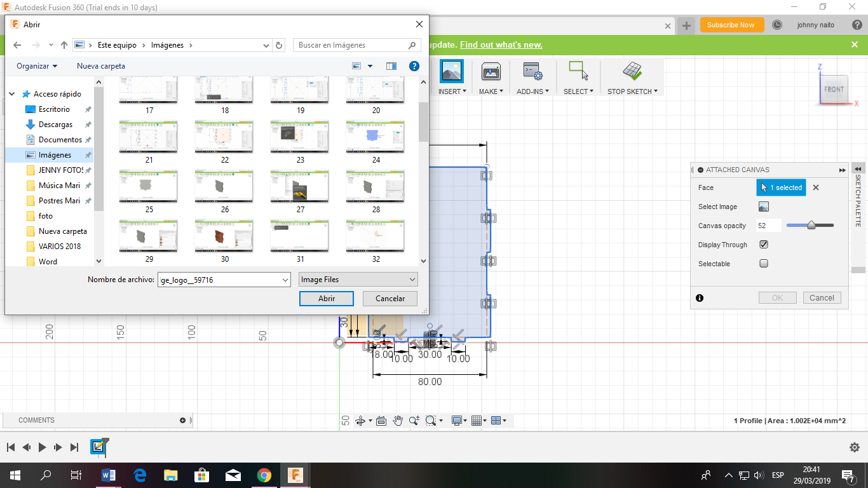Click the Abrir button
This screenshot has width=868, height=488.
[x=327, y=299]
